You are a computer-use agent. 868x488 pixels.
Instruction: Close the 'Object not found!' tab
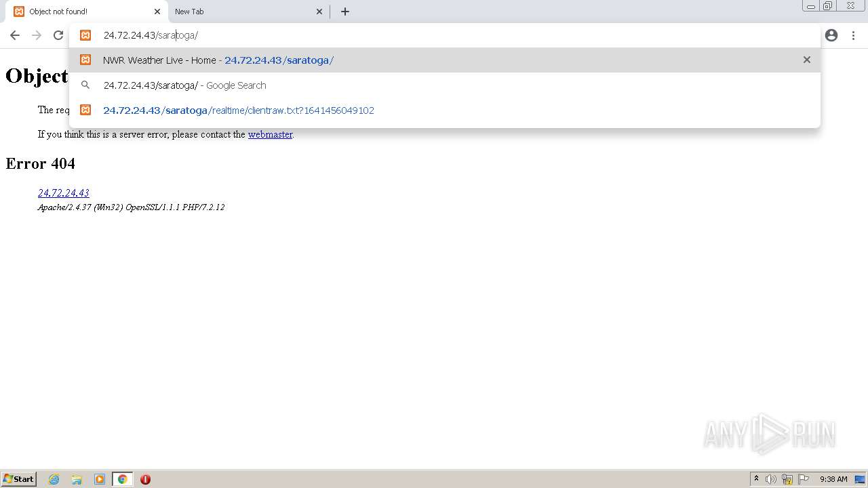[157, 12]
